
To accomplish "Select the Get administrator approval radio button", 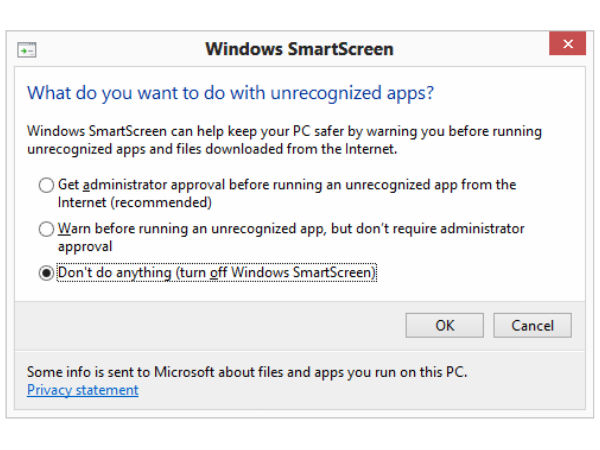I will [x=46, y=185].
